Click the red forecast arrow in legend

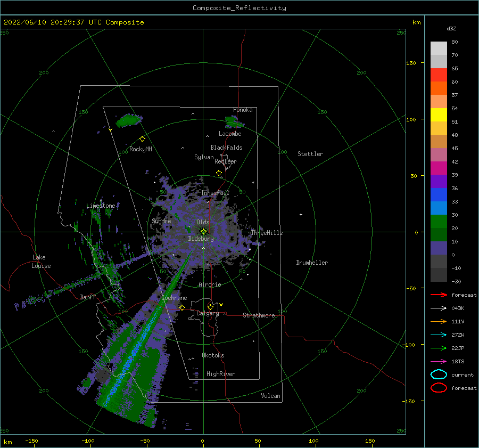click(439, 295)
